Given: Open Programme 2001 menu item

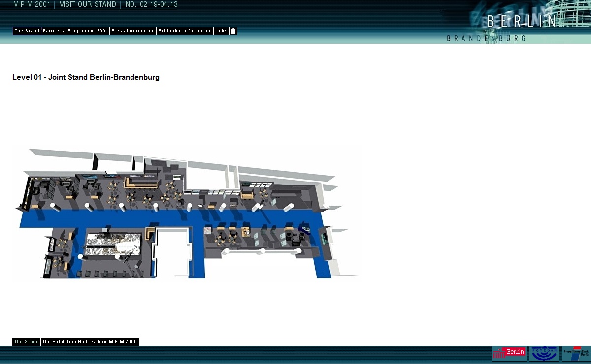Looking at the screenshot, I should (88, 31).
